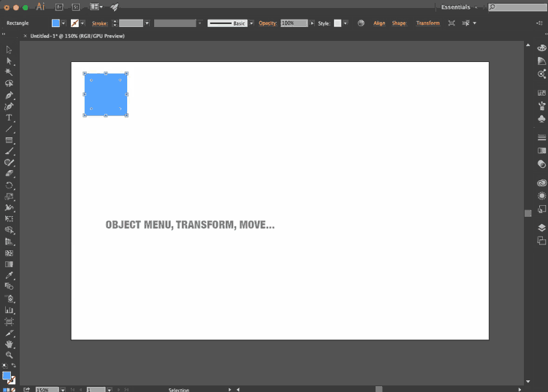The height and width of the screenshot is (392, 548).
Task: Open the Arrange Documents dropdown
Action: point(96,7)
